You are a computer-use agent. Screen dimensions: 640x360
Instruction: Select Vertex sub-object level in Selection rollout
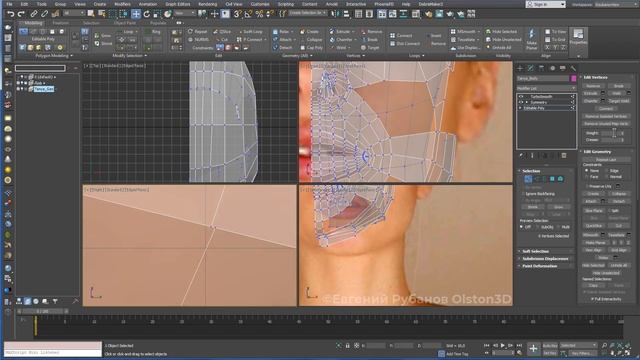tap(528, 179)
